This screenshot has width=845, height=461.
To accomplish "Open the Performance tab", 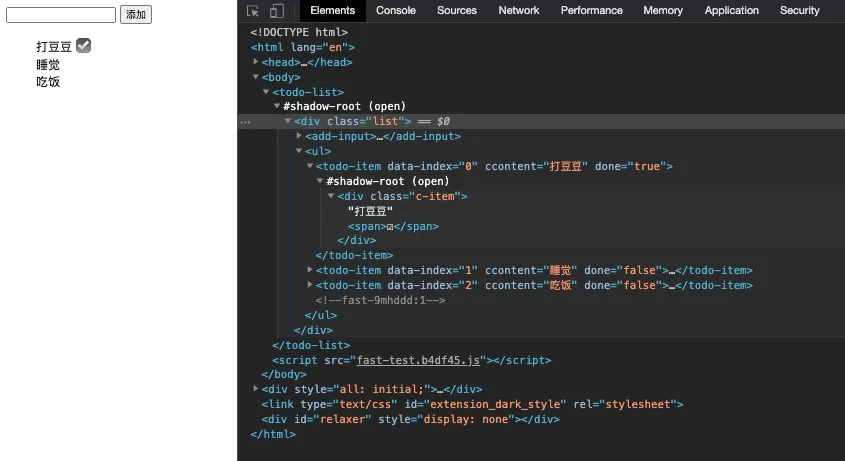I will point(591,10).
